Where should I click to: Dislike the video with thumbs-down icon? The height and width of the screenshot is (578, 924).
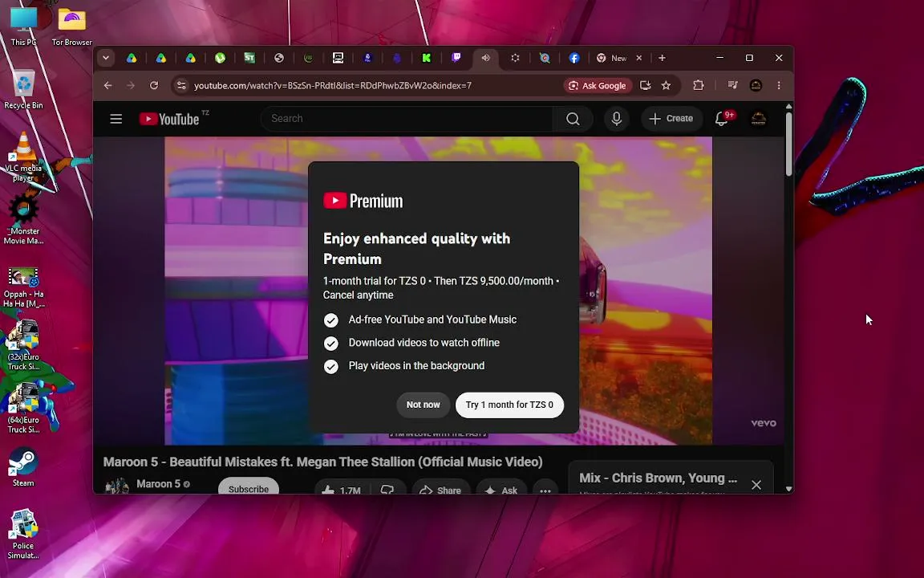coord(387,490)
